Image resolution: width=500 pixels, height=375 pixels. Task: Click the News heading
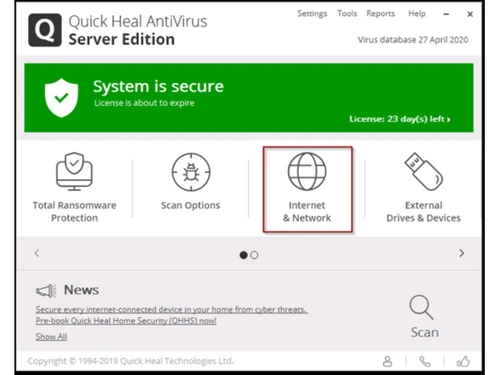tap(81, 290)
